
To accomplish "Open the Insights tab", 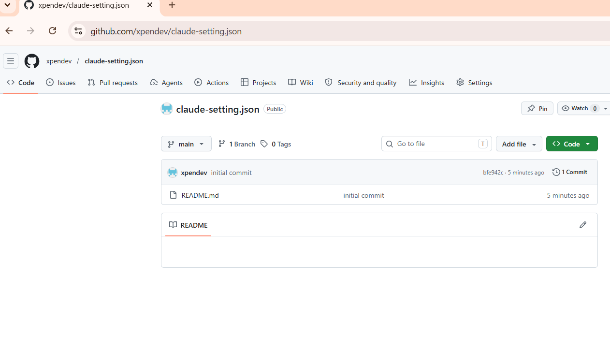I will click(426, 83).
